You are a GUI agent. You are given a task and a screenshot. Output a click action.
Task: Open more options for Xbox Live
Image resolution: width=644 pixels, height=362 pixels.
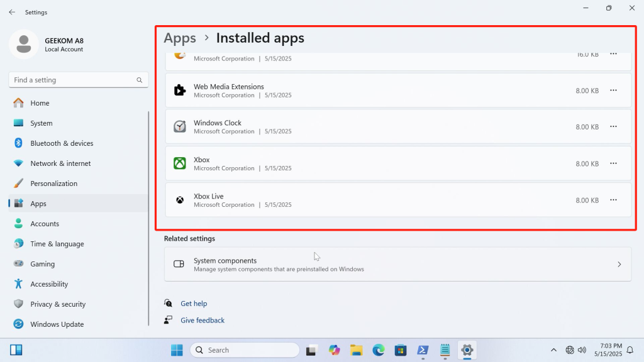click(613, 200)
